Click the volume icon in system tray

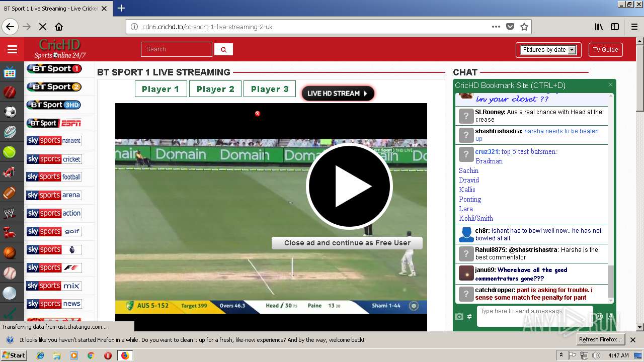point(596,355)
